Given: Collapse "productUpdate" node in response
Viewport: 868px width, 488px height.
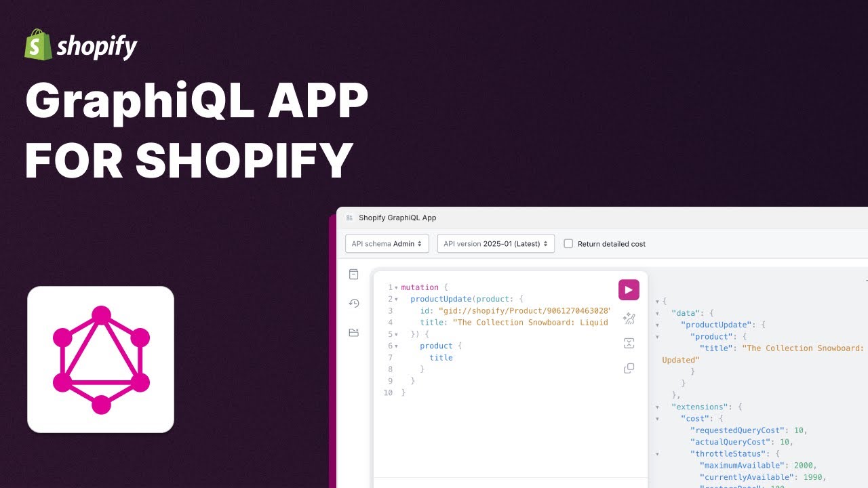Looking at the screenshot, I should point(657,325).
